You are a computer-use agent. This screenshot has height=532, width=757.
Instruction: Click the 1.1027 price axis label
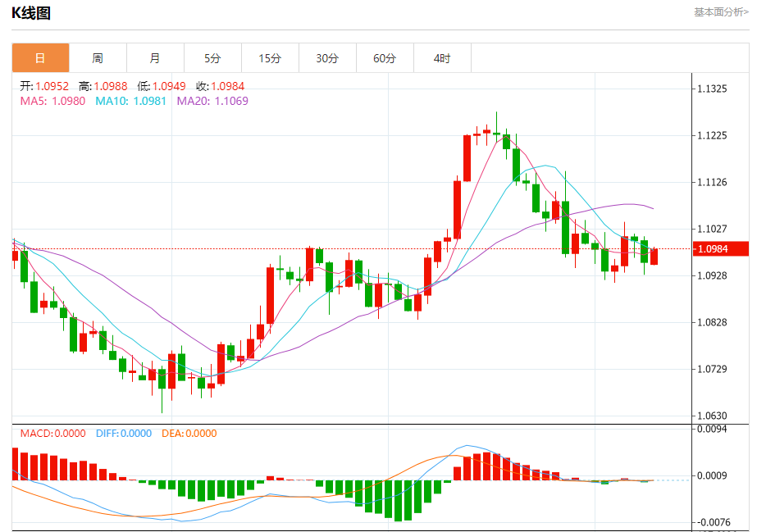pyautogui.click(x=712, y=229)
